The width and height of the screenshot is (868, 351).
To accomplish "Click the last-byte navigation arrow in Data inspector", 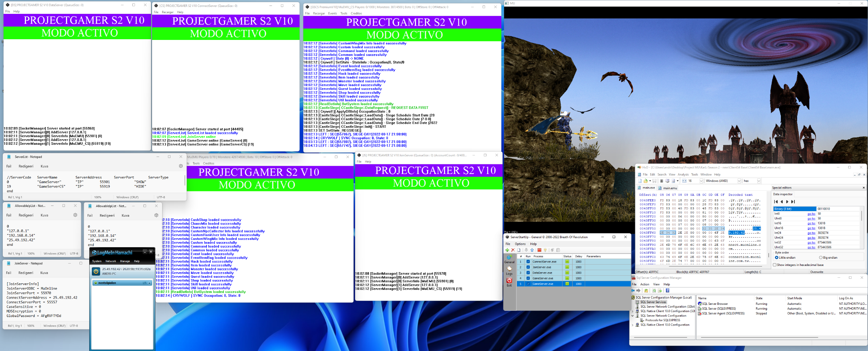I will [x=793, y=202].
